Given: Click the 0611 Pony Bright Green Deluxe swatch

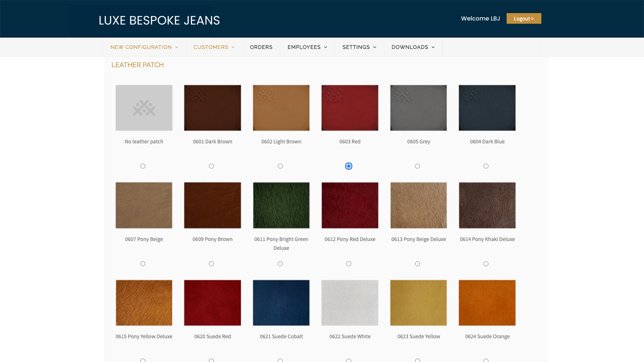Looking at the screenshot, I should tap(281, 205).
